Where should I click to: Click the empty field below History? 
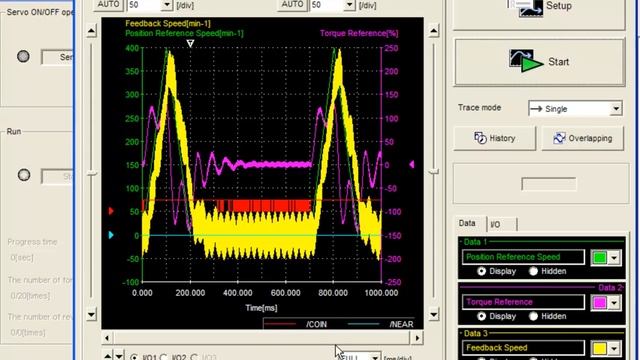click(x=549, y=184)
